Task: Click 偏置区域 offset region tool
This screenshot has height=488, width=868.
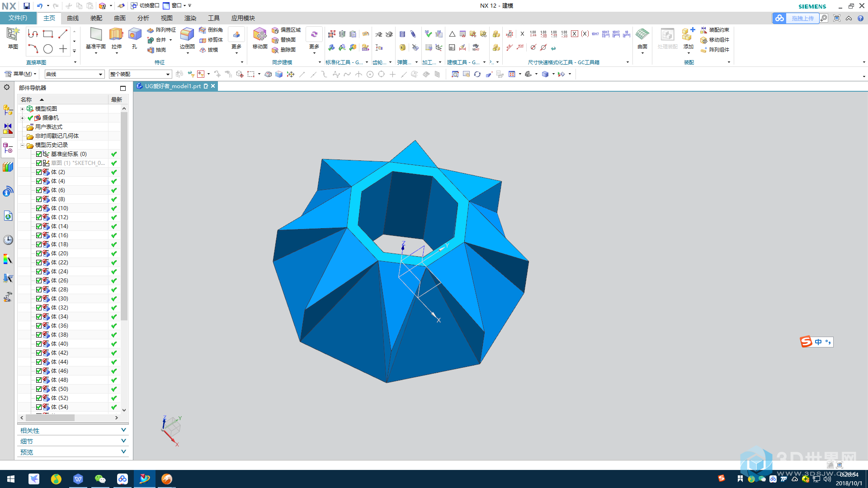Action: pyautogui.click(x=286, y=30)
